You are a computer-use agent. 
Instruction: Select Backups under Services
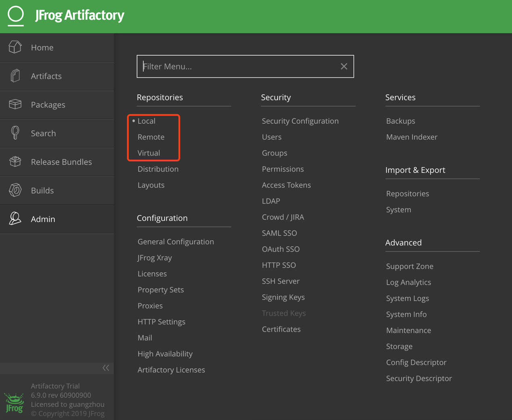(x=400, y=121)
